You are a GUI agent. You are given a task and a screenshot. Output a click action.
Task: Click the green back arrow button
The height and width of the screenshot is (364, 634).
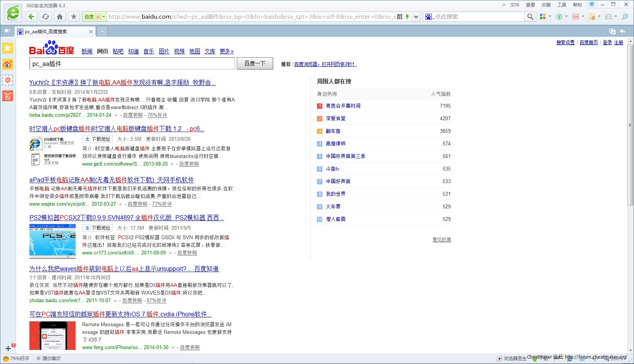click(31, 16)
